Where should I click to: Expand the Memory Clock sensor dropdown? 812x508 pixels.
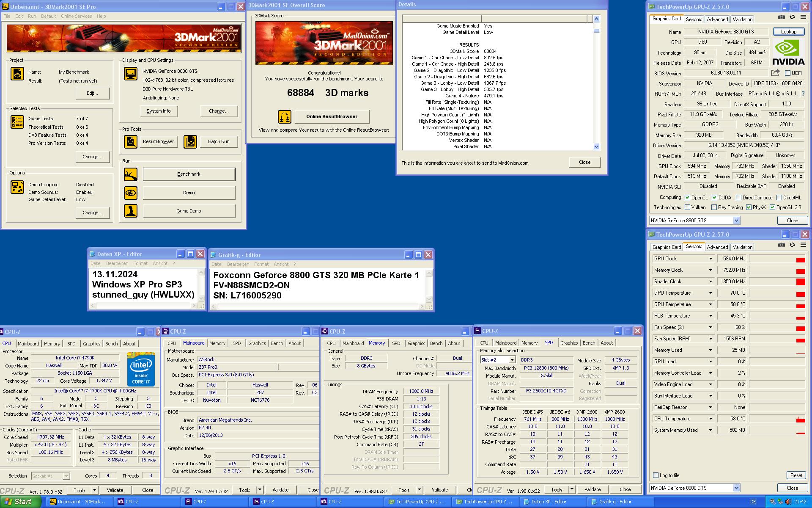click(x=710, y=270)
